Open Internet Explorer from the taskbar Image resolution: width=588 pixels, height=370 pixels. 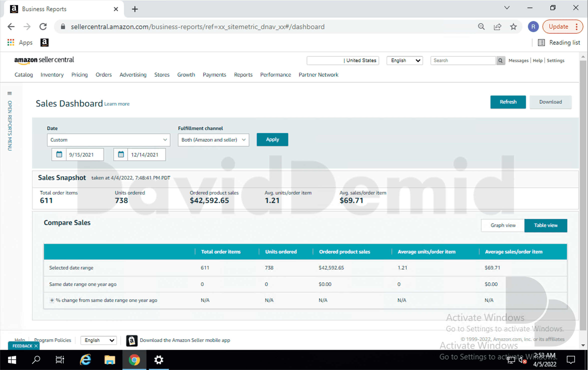tap(85, 360)
